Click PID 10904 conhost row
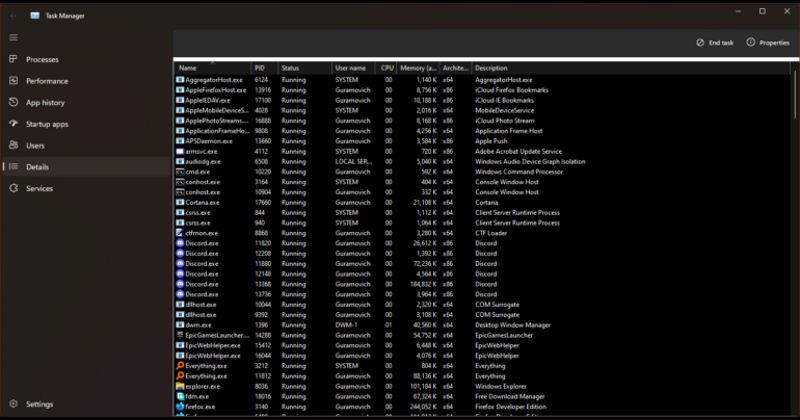This screenshot has width=800, height=420. point(482,192)
